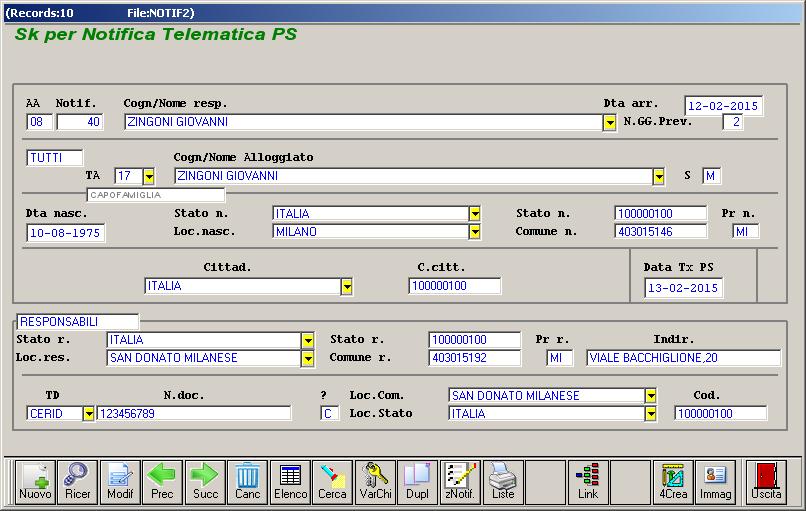This screenshot has width=806, height=511.
Task: Open the Elenco list view icon
Action: [x=290, y=481]
